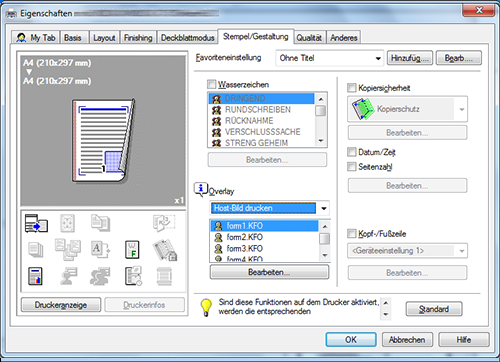
Task: Click the overlay icon with green F
Action: click(x=132, y=250)
